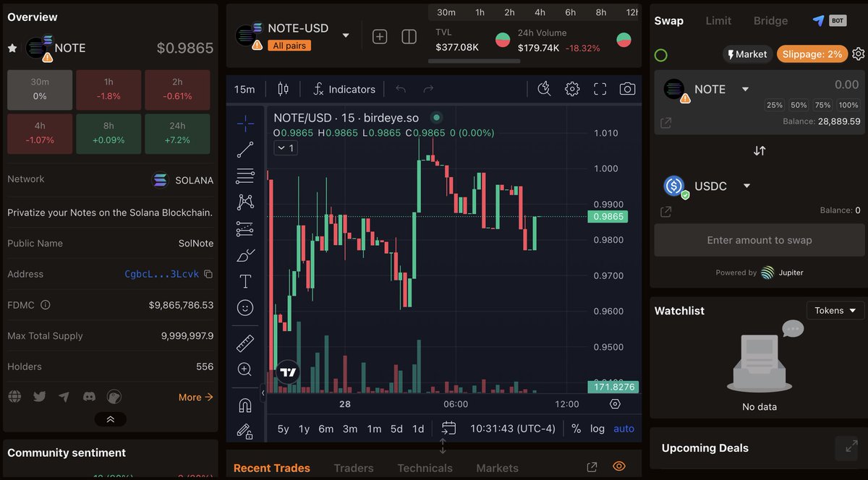Select the Fibonacci retracement tool
This screenshot has width=868, height=480.
tap(245, 176)
